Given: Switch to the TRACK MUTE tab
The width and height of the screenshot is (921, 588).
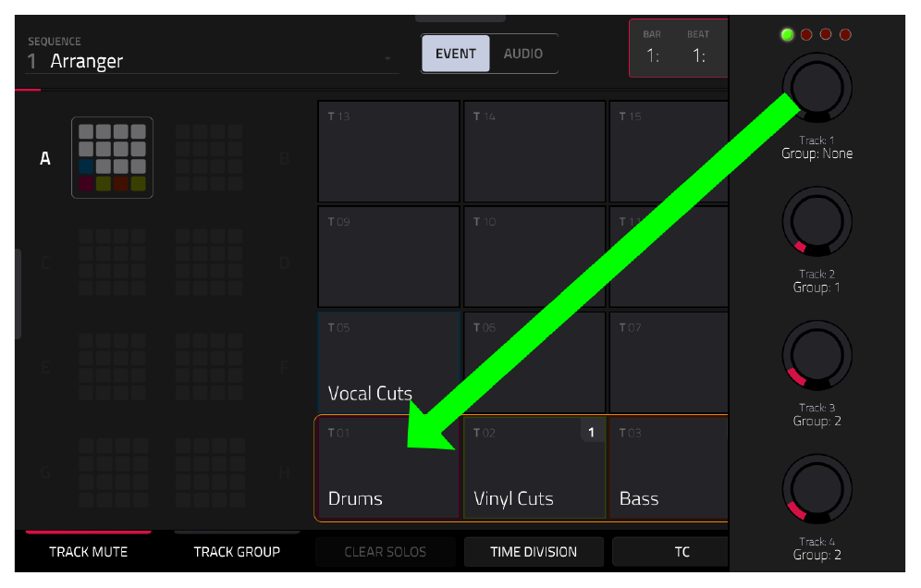Looking at the screenshot, I should pos(88,552).
